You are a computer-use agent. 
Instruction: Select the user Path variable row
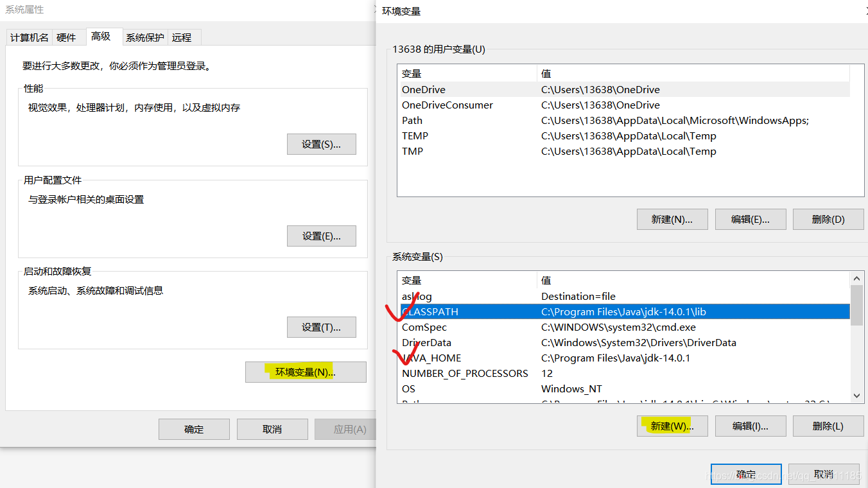624,120
